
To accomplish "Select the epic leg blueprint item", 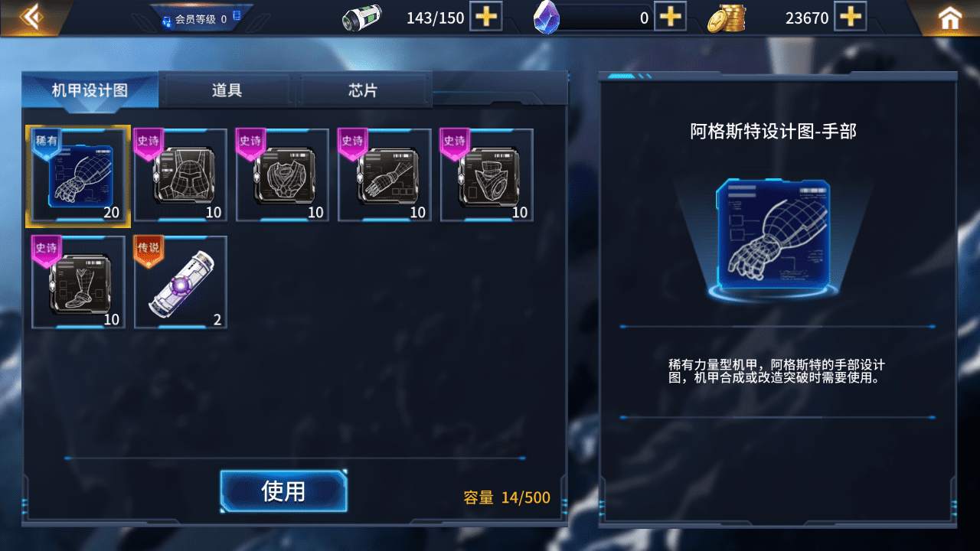I will 78,282.
